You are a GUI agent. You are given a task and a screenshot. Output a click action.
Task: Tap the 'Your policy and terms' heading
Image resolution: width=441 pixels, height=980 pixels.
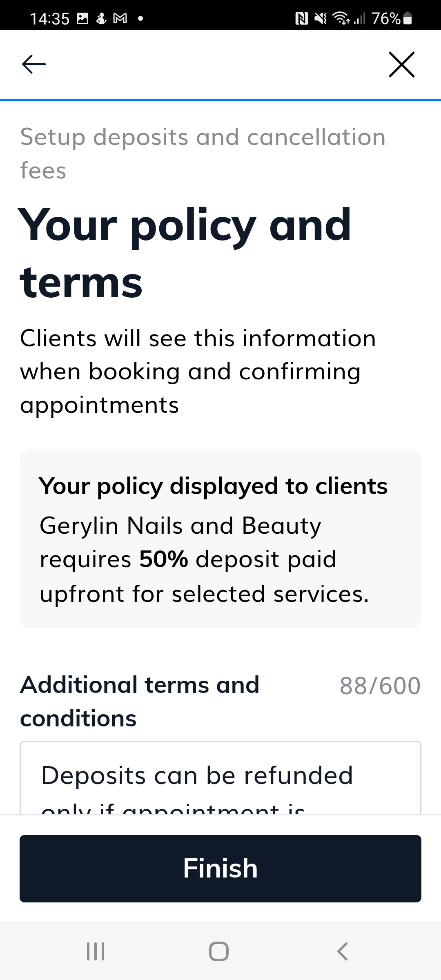pos(185,253)
